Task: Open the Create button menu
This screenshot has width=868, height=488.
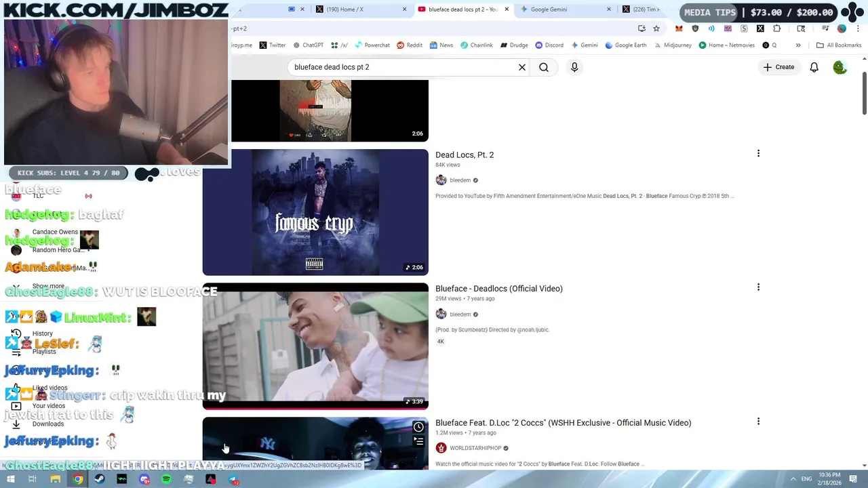Action: click(778, 67)
